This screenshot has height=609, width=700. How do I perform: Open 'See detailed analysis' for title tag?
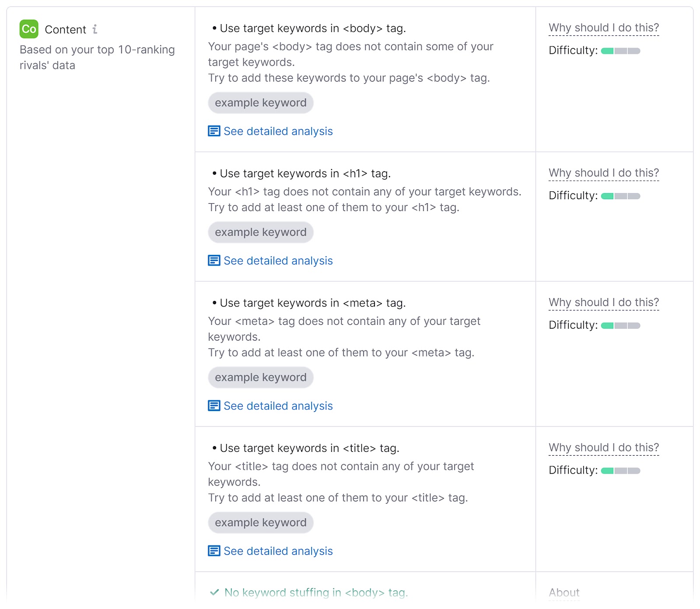pyautogui.click(x=278, y=551)
